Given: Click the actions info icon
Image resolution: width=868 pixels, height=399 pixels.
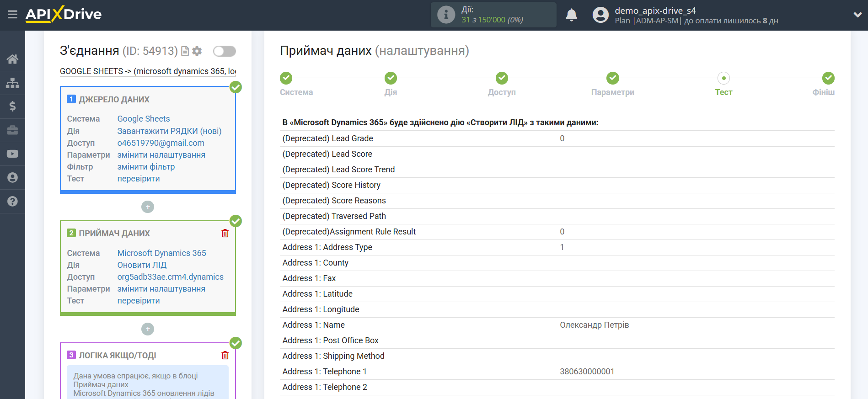Looking at the screenshot, I should tap(446, 15).
